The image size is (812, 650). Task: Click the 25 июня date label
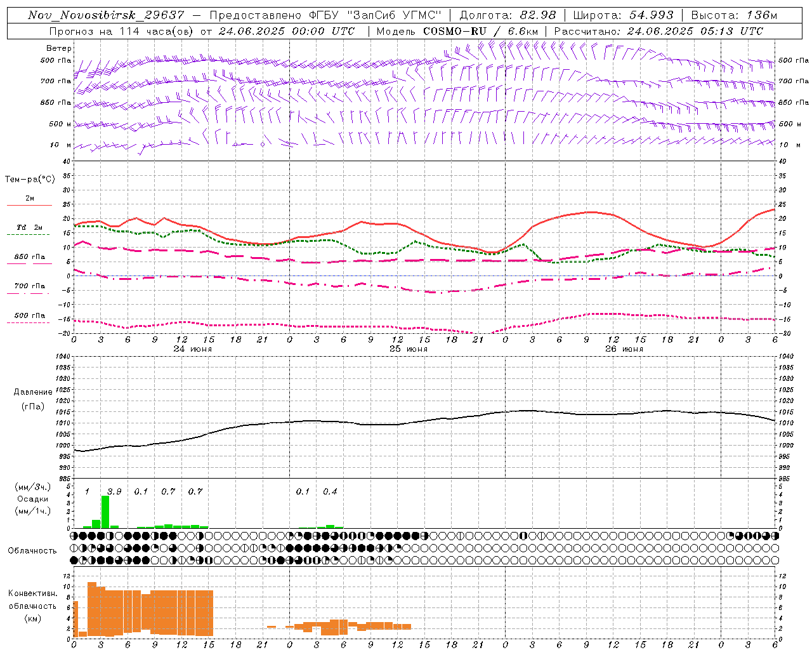[408, 349]
